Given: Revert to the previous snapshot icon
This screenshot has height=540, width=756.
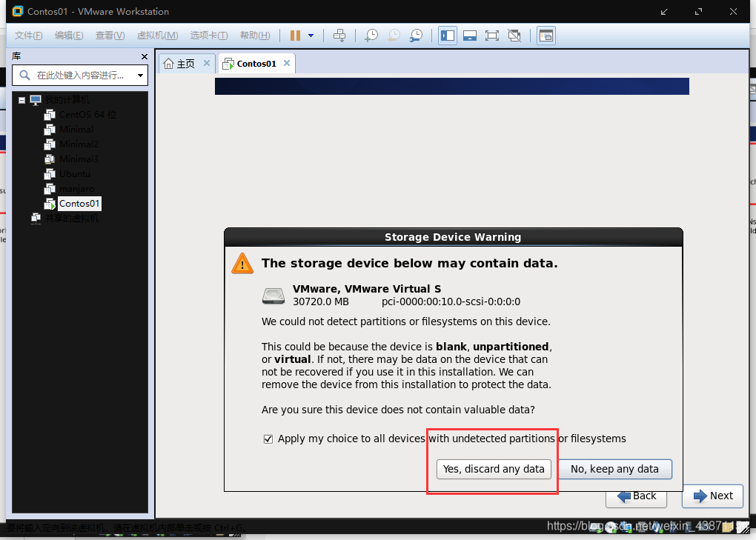Looking at the screenshot, I should 394,35.
